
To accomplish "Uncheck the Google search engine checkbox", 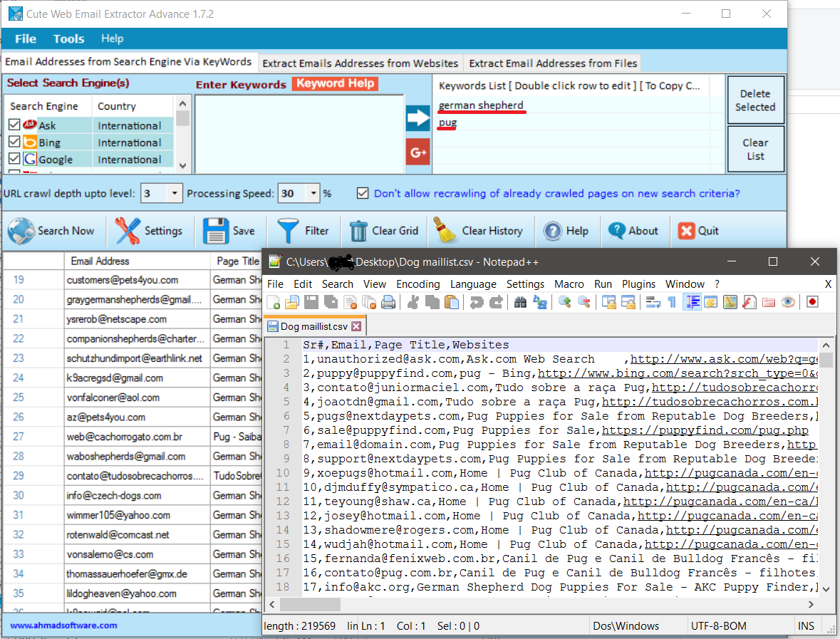I will coord(14,159).
